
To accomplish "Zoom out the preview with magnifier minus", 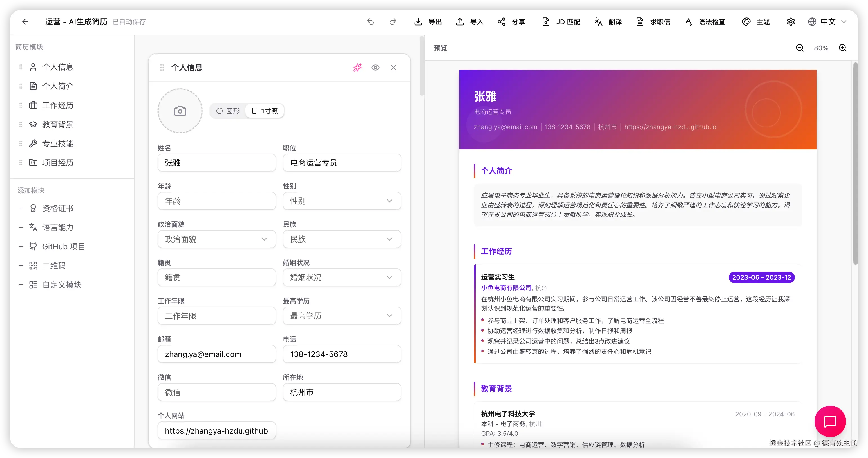I will point(800,48).
